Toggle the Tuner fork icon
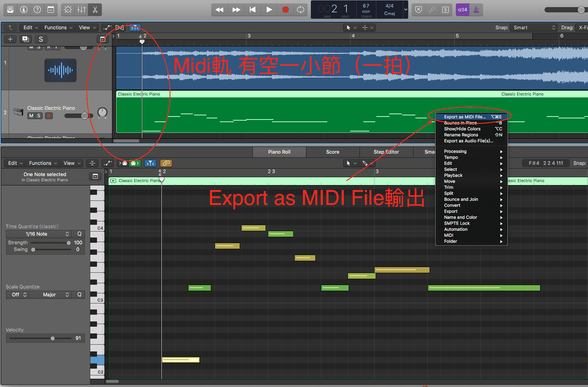The image size is (588, 387). (432, 10)
